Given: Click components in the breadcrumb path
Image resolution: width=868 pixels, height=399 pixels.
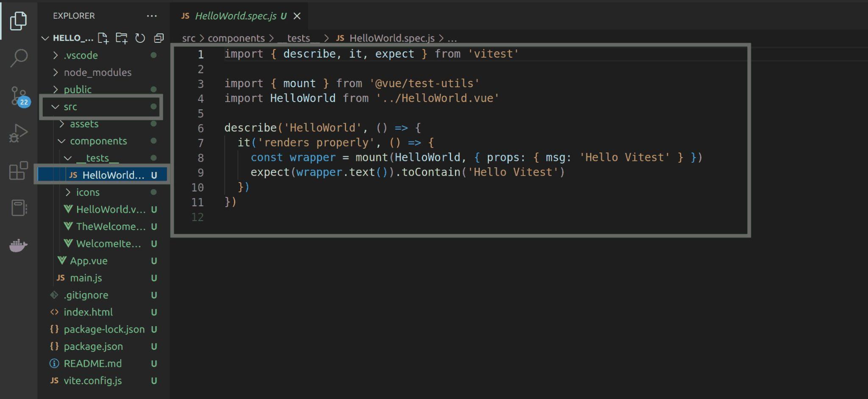Looking at the screenshot, I should pyautogui.click(x=236, y=38).
